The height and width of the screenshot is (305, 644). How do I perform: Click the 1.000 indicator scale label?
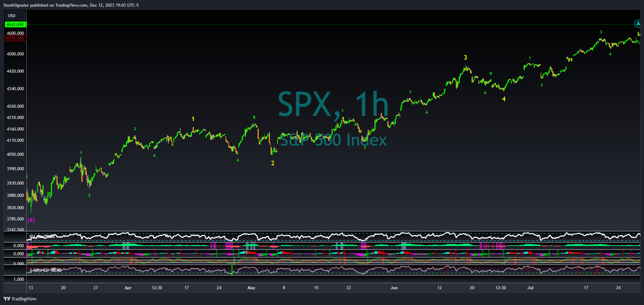[x=19, y=279]
